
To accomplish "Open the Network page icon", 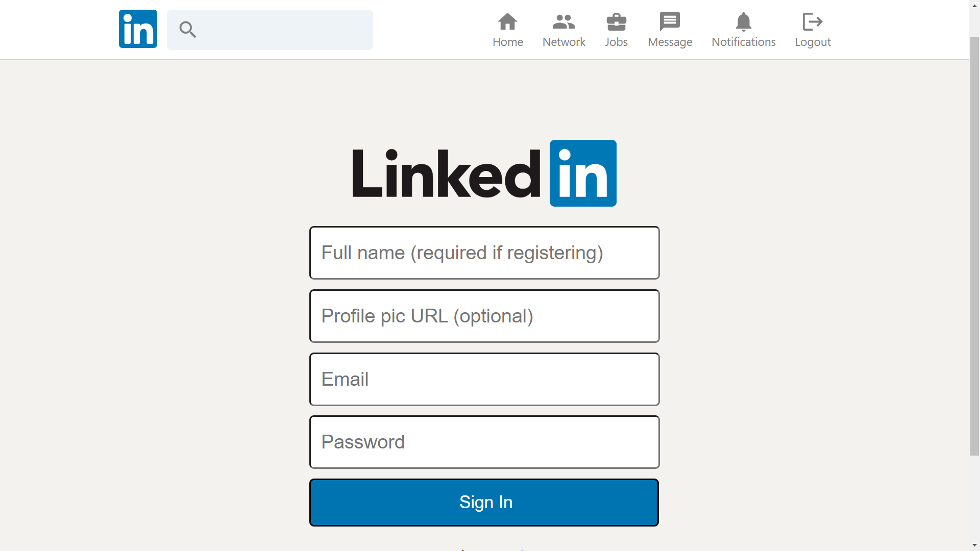I will click(x=563, y=21).
